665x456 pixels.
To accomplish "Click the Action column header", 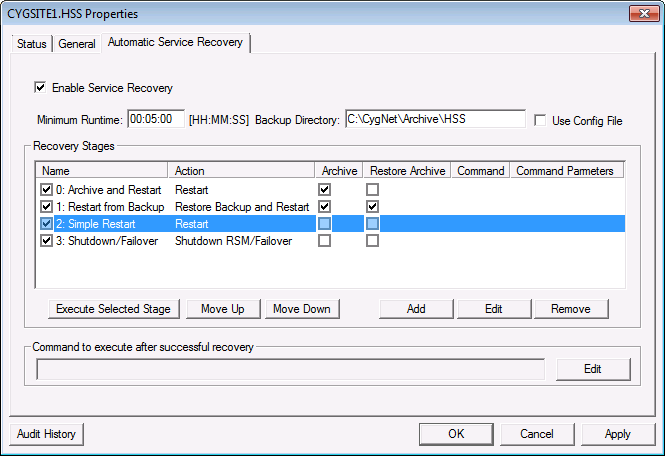I will [241, 171].
